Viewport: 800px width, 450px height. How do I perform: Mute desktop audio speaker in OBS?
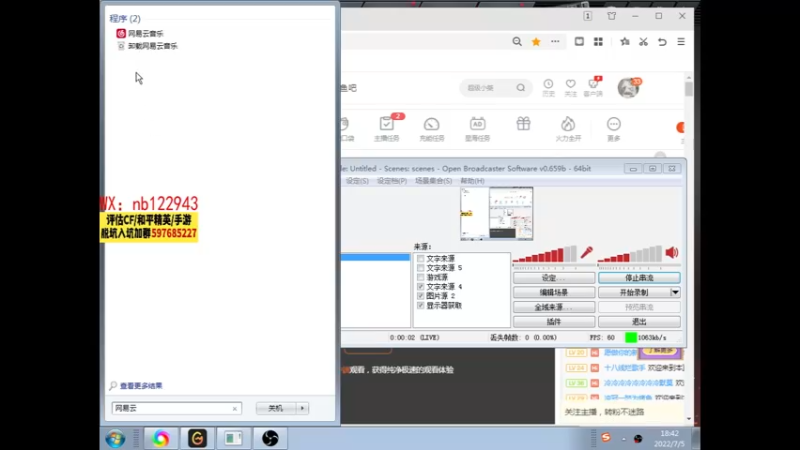click(x=672, y=253)
